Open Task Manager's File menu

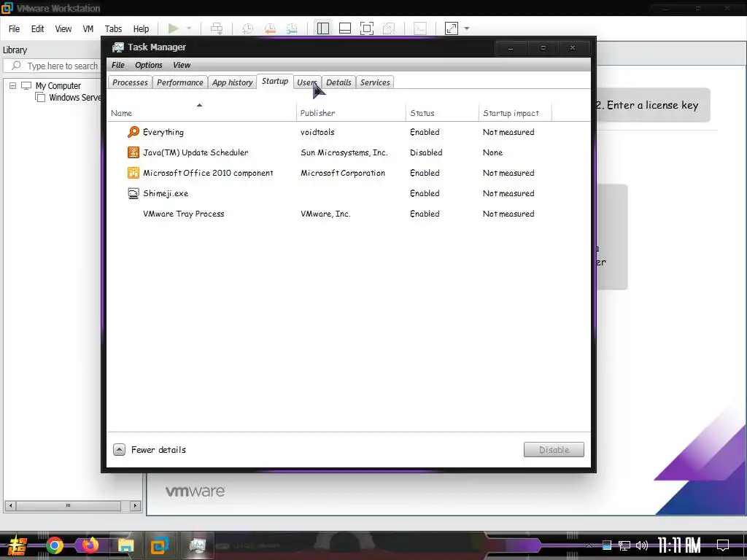pyautogui.click(x=118, y=65)
